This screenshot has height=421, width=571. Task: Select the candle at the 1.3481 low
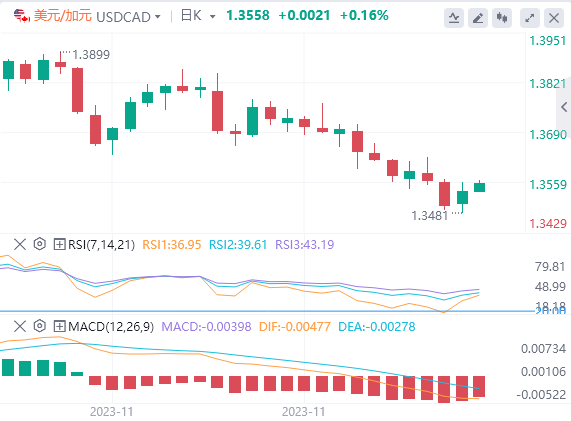[462, 197]
